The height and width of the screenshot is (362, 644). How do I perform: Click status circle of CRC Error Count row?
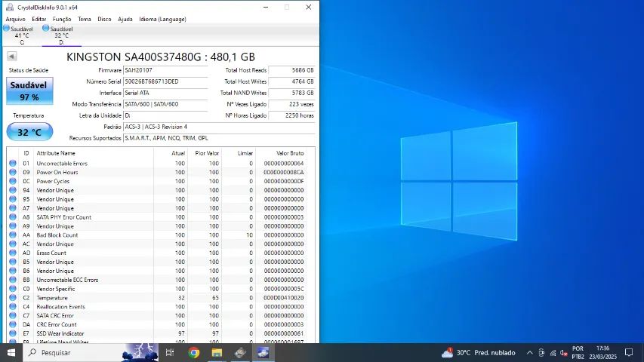click(x=13, y=324)
